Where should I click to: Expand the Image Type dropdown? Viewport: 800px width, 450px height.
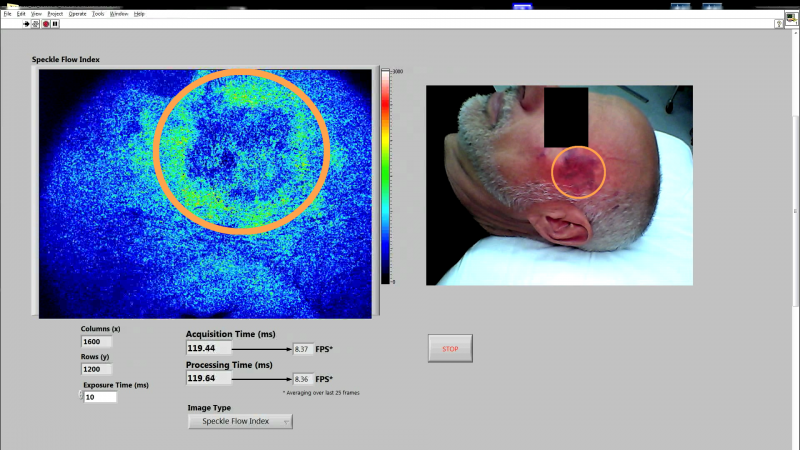tap(240, 421)
